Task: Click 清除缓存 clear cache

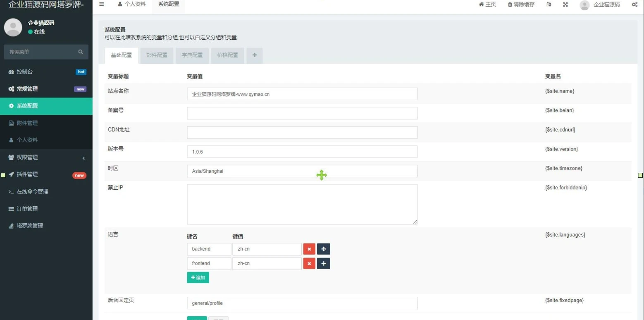Action: pos(521,5)
